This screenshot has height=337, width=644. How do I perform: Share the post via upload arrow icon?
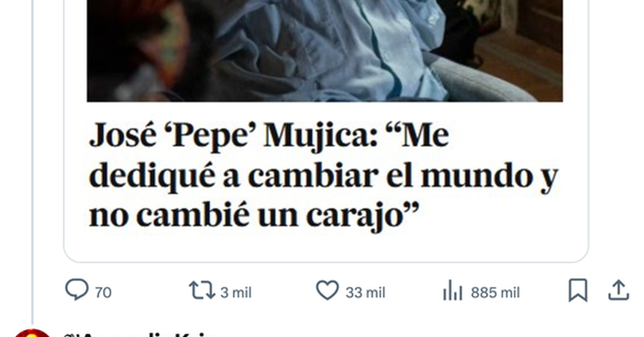tap(619, 290)
